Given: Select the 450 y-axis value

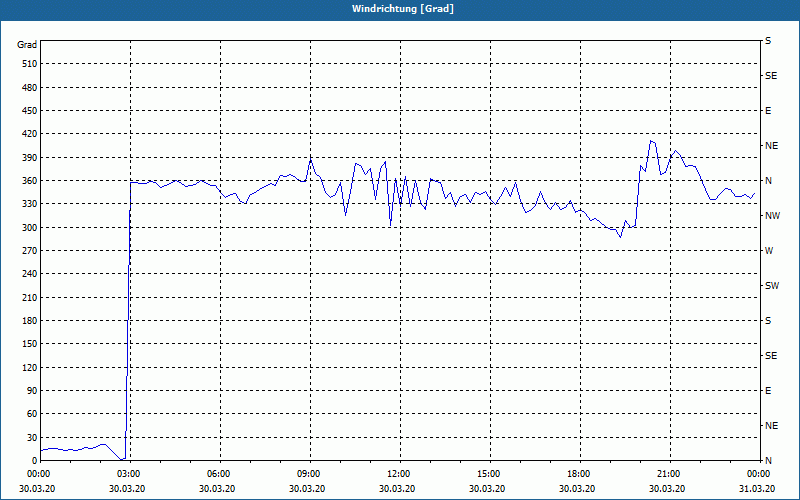Looking at the screenshot, I should click(x=29, y=111).
